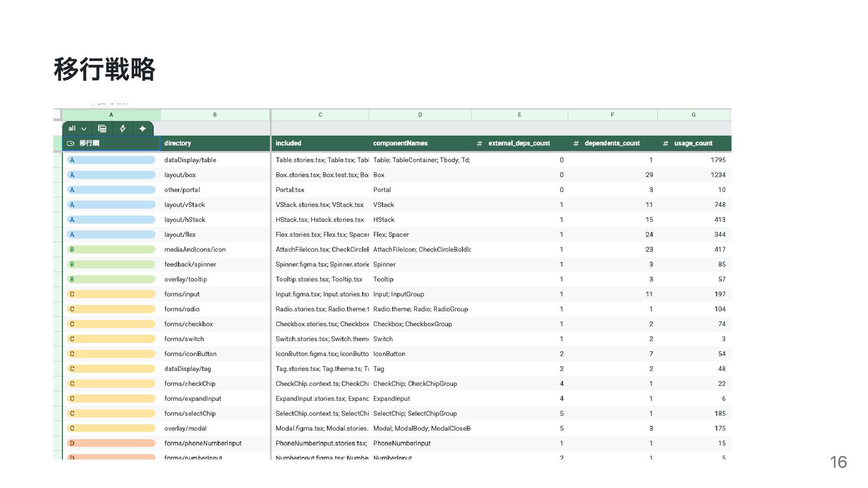
Task: Select column E header
Action: pyautogui.click(x=519, y=115)
